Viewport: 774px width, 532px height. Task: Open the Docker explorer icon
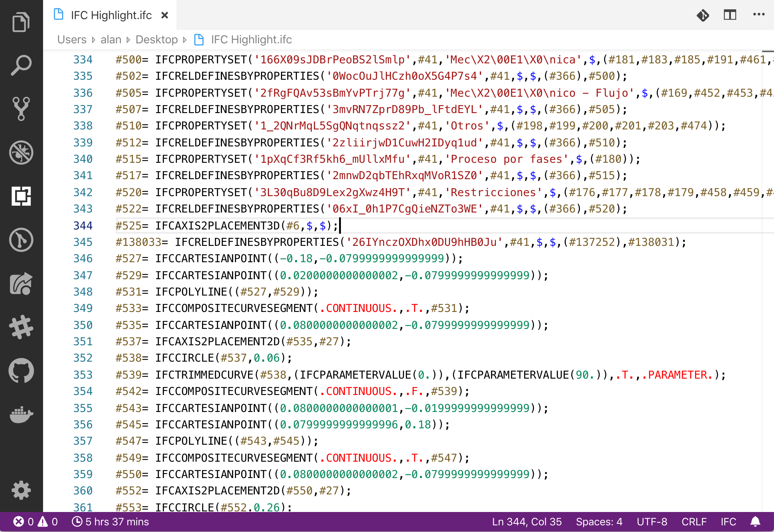pyautogui.click(x=21, y=414)
